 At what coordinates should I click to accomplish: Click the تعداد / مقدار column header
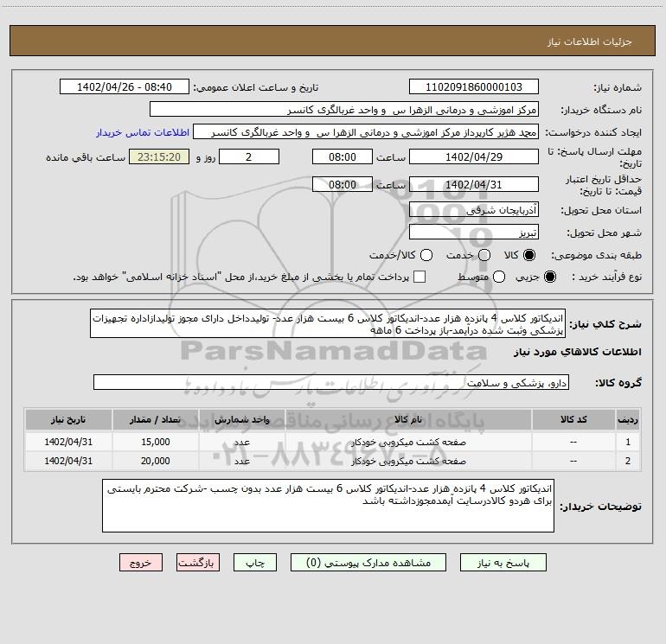click(156, 420)
